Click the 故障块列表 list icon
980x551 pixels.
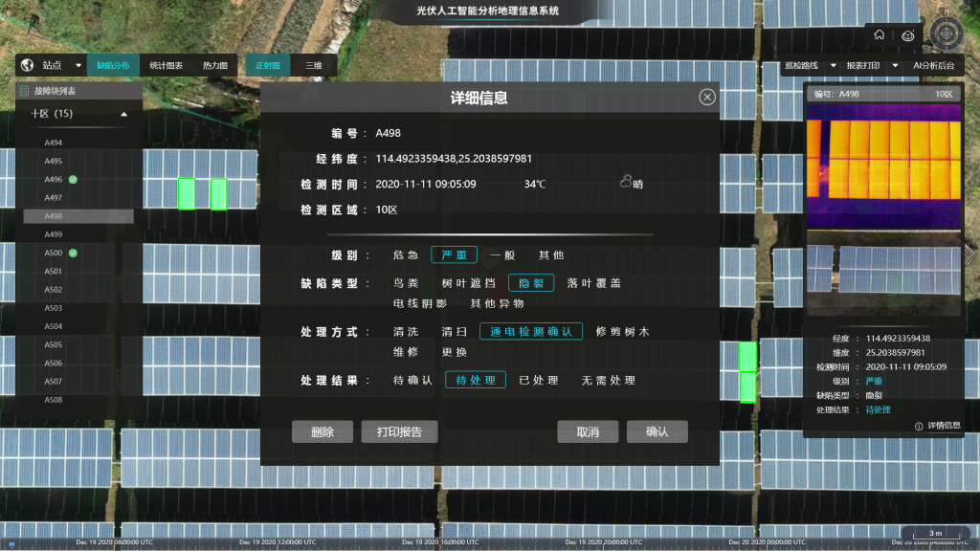point(25,91)
